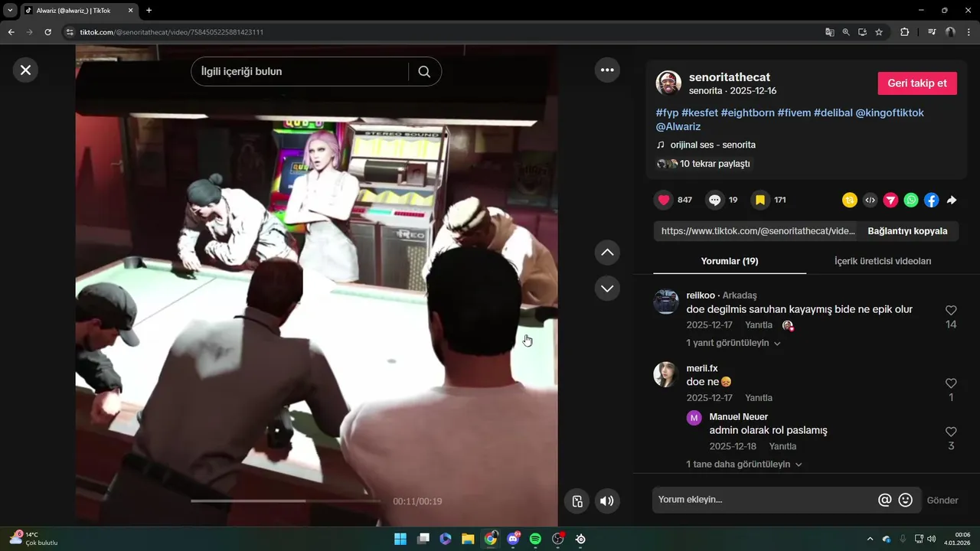
Task: Reply to Manuel Neuer via Yanıtla
Action: coord(782,446)
